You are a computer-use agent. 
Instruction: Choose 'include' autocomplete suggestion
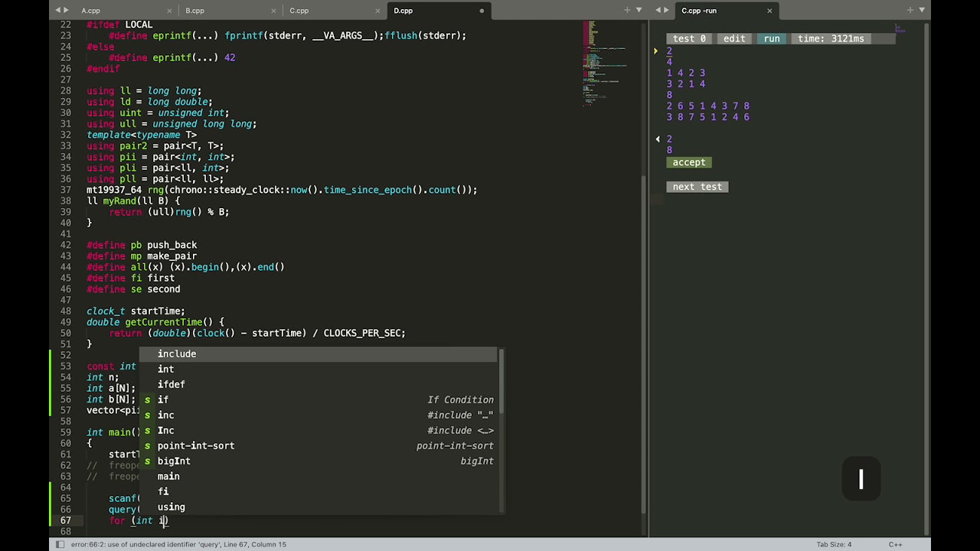319,354
